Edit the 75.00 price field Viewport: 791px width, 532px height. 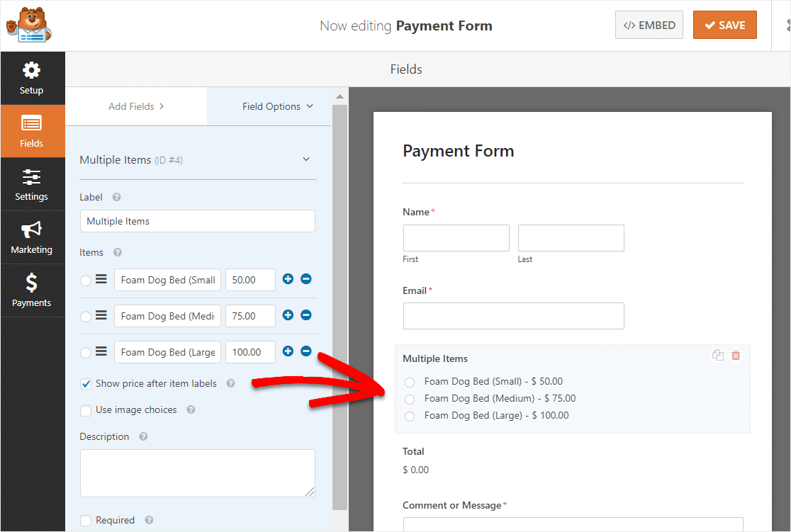[x=250, y=316]
